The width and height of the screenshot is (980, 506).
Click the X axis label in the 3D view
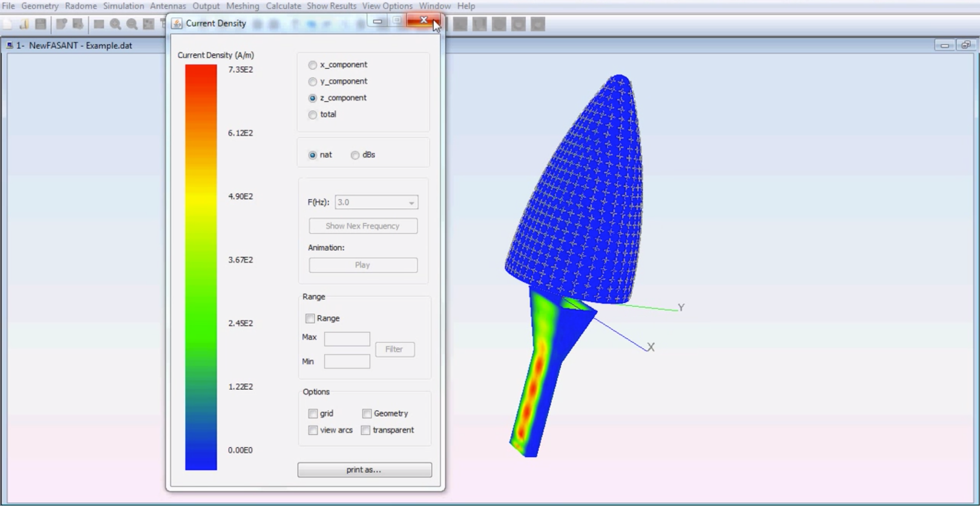(651, 347)
